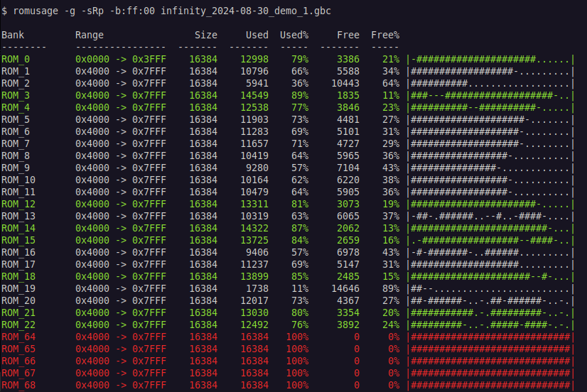Click the used value 14549
The image size is (587, 392).
254,95
